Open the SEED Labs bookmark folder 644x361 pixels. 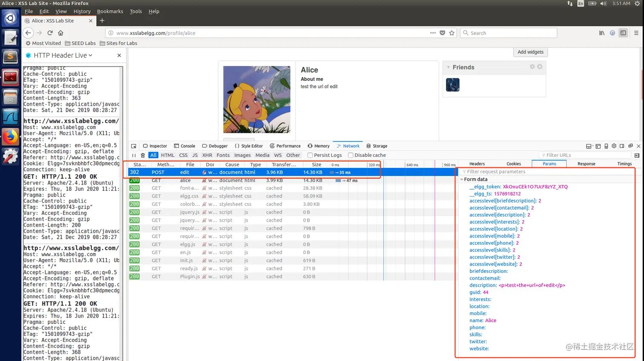pos(80,43)
